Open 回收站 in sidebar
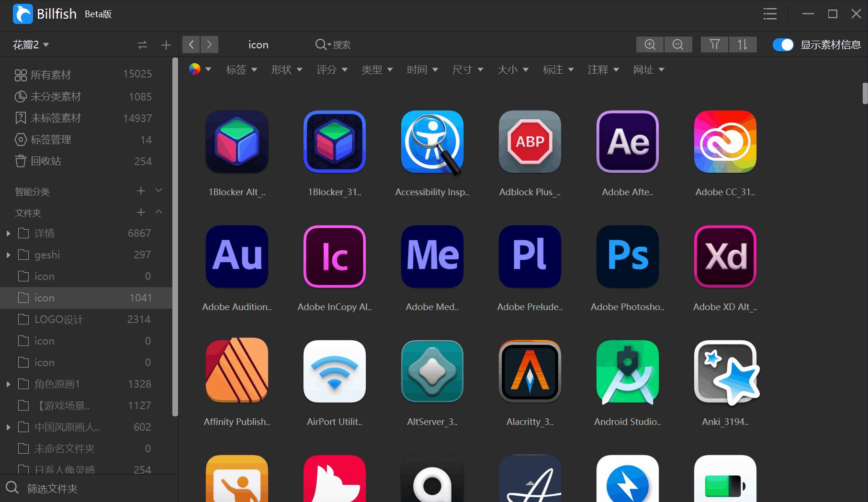The width and height of the screenshot is (868, 502). (83, 161)
